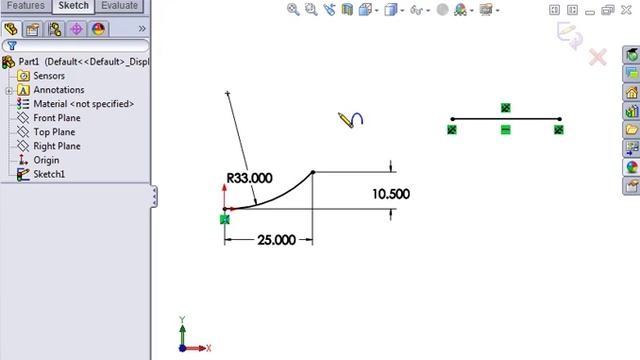Viewport: 640px width, 360px height.
Task: Click the Tile Vertically window button
Action: coord(572,10)
